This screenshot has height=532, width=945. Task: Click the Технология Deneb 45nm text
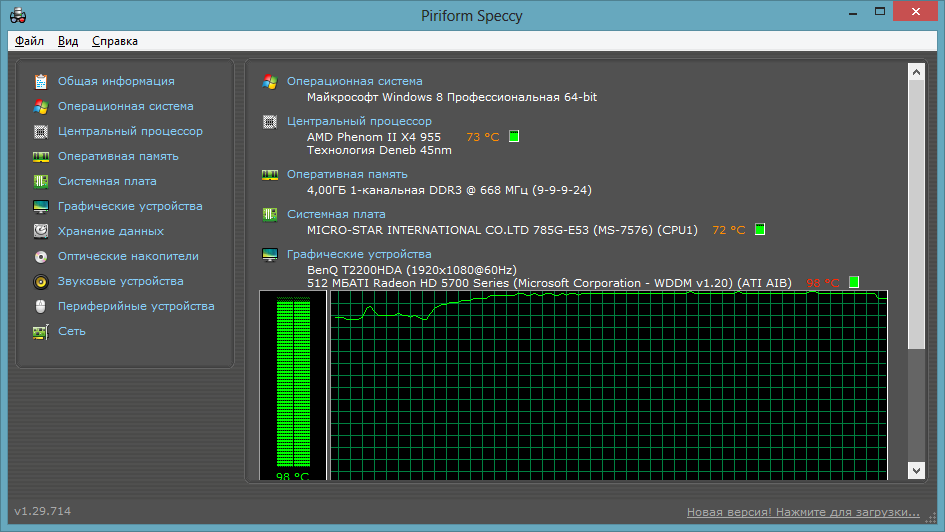pyautogui.click(x=379, y=150)
